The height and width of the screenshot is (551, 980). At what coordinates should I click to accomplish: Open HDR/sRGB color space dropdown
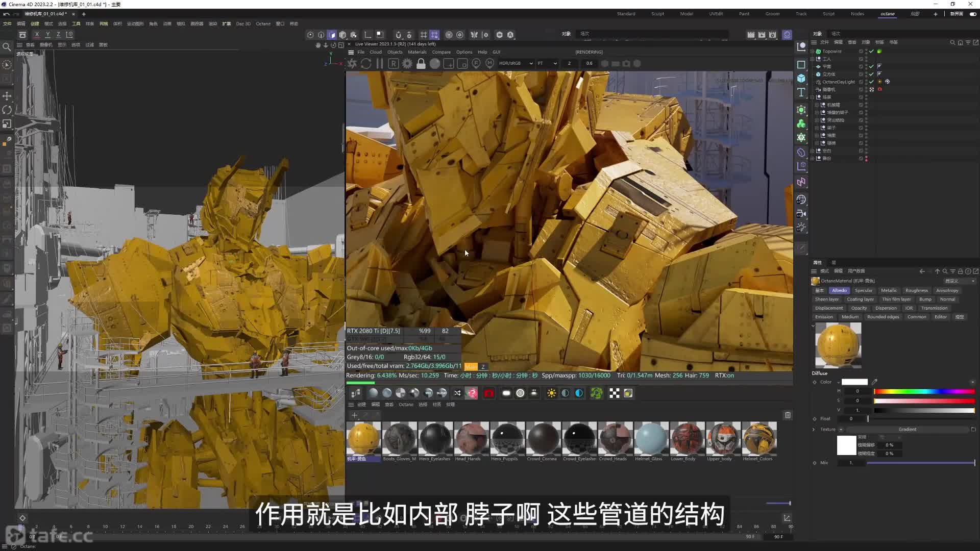(516, 63)
